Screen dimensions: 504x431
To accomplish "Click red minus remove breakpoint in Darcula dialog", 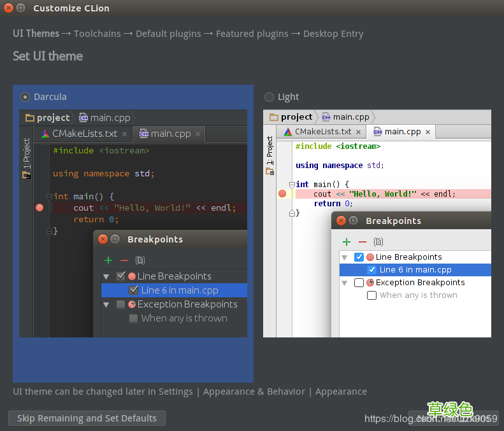I will [124, 260].
